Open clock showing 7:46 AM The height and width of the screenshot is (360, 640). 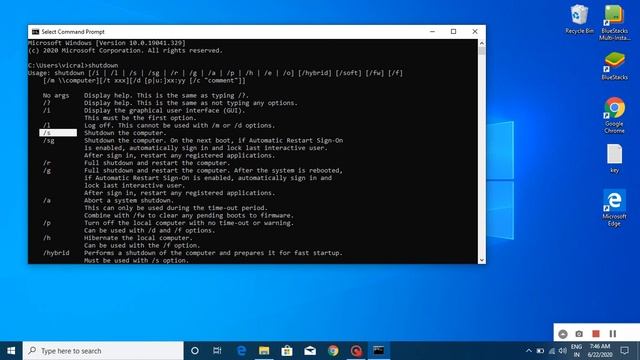[600, 351]
